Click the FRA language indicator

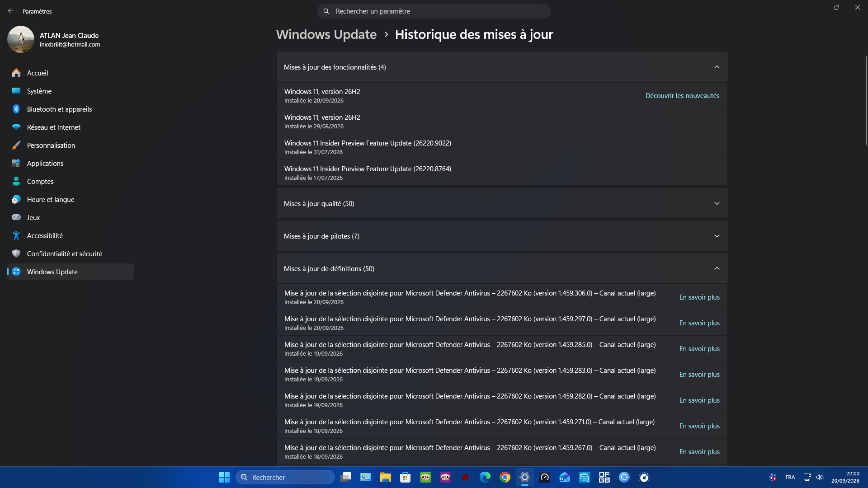[790, 477]
